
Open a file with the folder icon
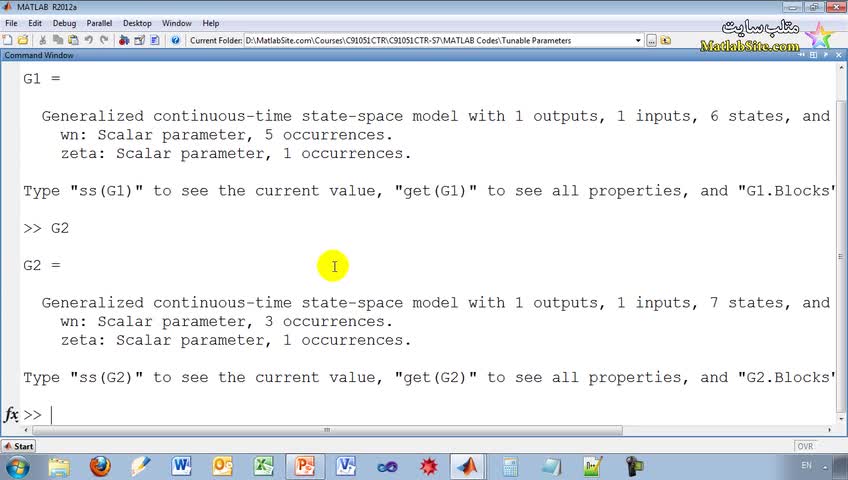(23, 40)
